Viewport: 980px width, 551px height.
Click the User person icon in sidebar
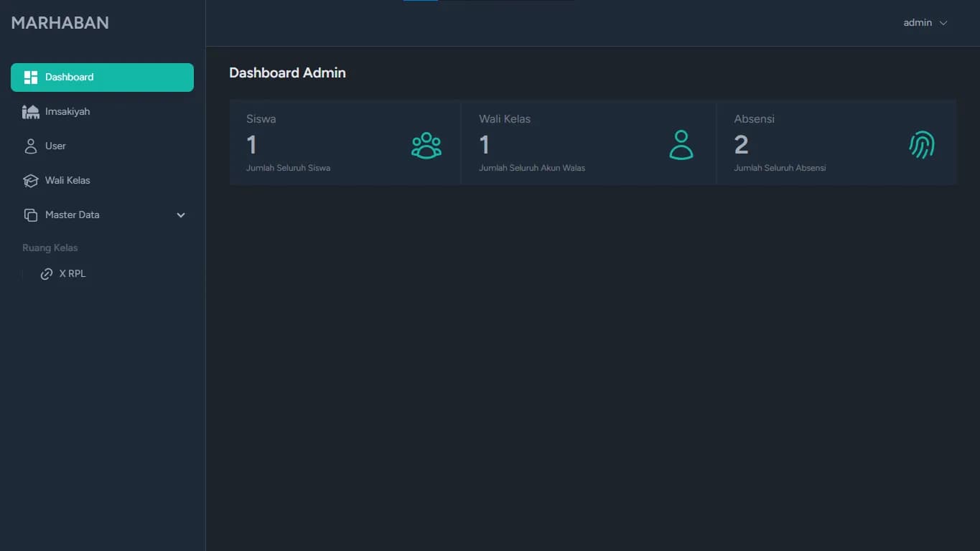(30, 146)
